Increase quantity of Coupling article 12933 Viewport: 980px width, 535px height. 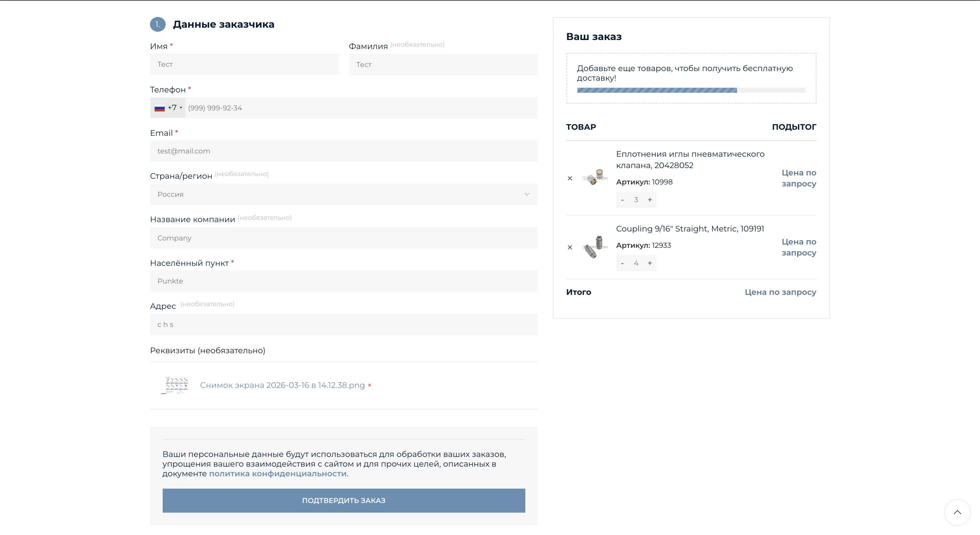point(650,263)
